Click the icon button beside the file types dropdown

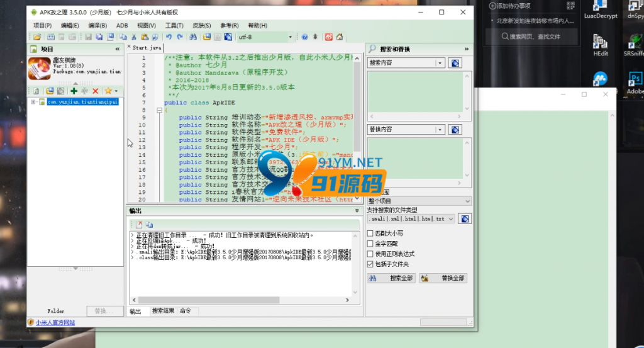coord(465,219)
